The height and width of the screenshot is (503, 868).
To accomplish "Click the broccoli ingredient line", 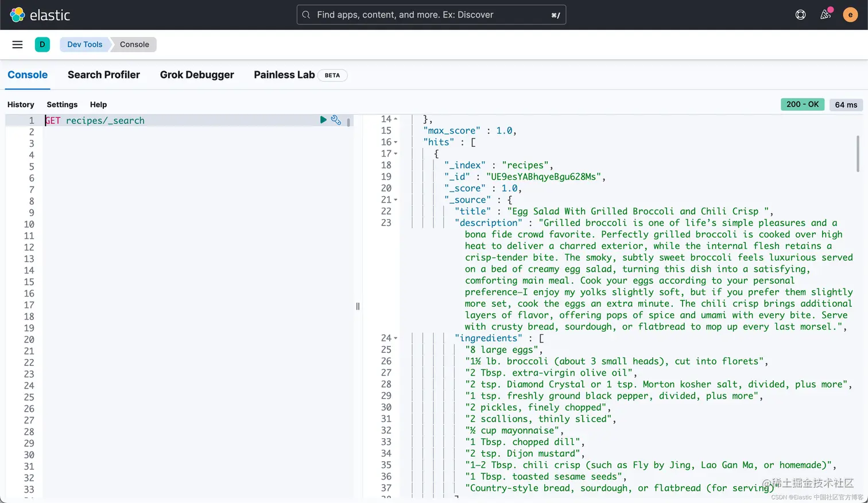I will [x=617, y=361].
